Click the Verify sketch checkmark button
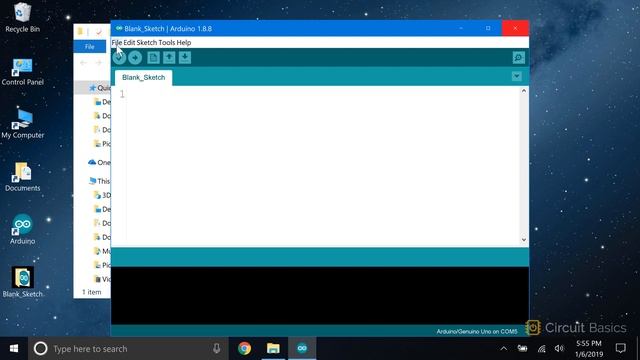Image resolution: width=640 pixels, height=360 pixels. tap(119, 58)
